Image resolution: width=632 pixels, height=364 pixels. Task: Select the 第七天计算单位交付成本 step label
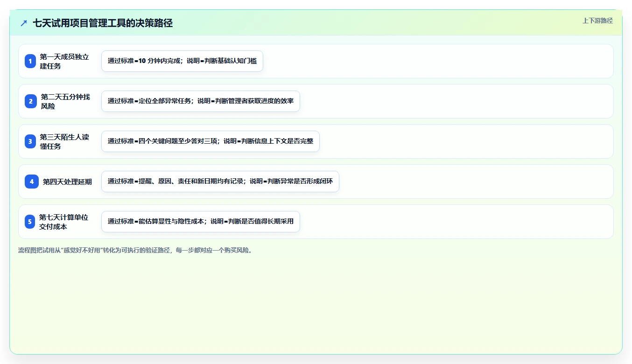(64, 222)
